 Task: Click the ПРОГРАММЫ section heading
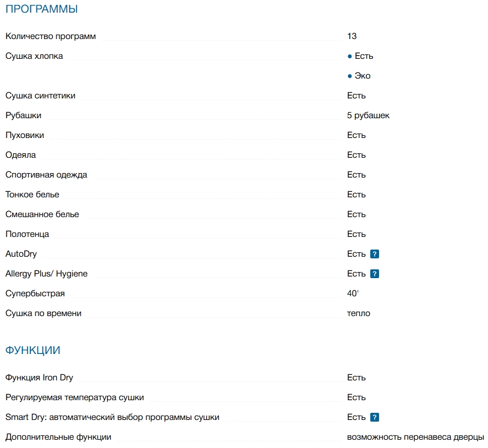pos(41,9)
